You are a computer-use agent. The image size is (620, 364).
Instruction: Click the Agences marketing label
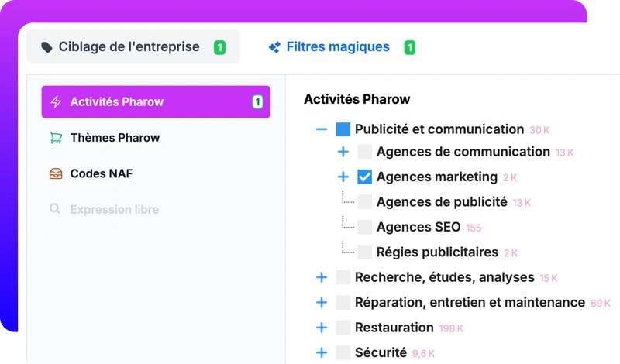pyautogui.click(x=437, y=177)
